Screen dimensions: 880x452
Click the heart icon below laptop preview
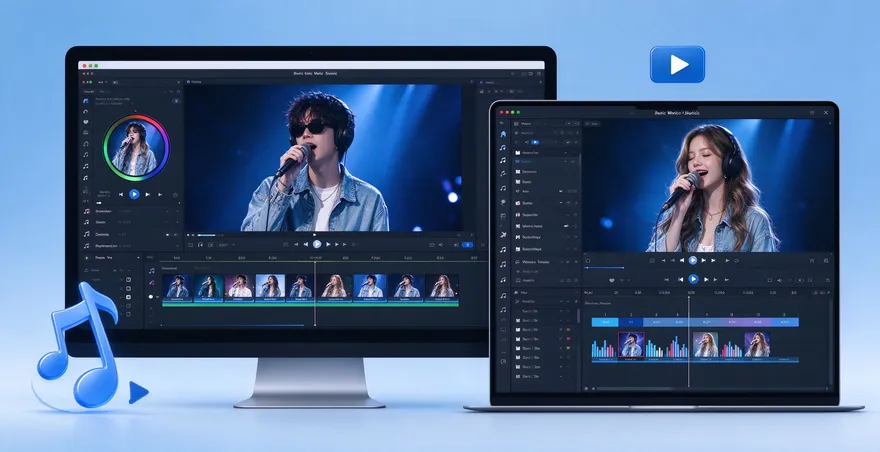612,280
